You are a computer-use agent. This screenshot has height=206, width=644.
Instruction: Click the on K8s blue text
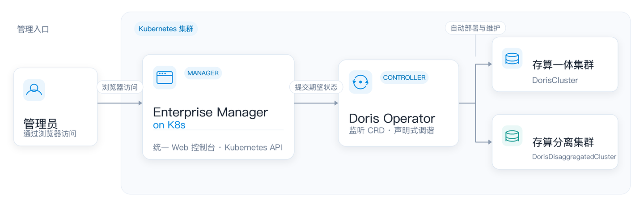coord(169,125)
